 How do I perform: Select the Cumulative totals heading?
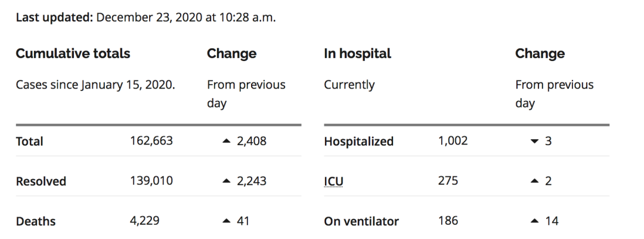pos(73,54)
